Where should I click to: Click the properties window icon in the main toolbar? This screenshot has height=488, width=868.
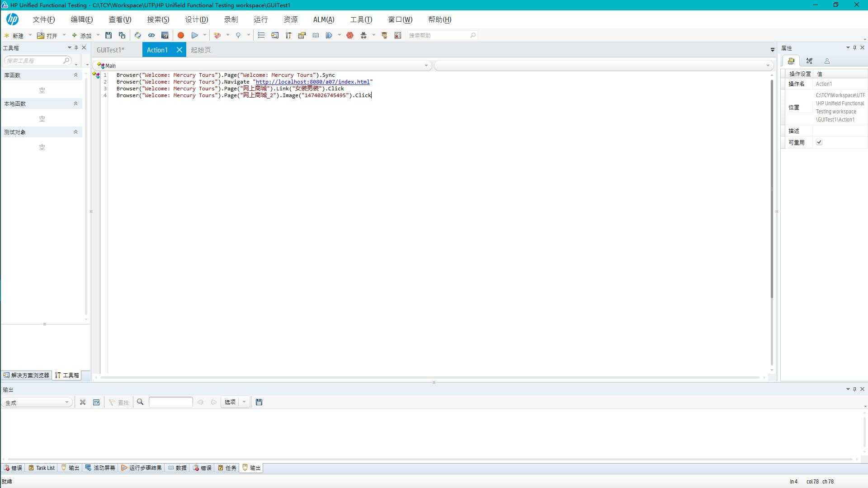[302, 35]
